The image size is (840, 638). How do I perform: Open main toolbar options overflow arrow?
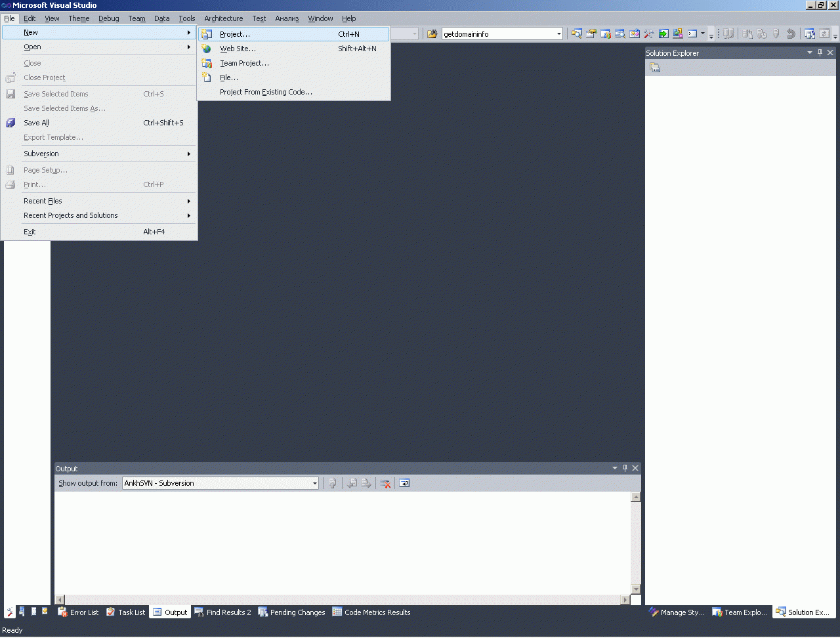click(711, 35)
